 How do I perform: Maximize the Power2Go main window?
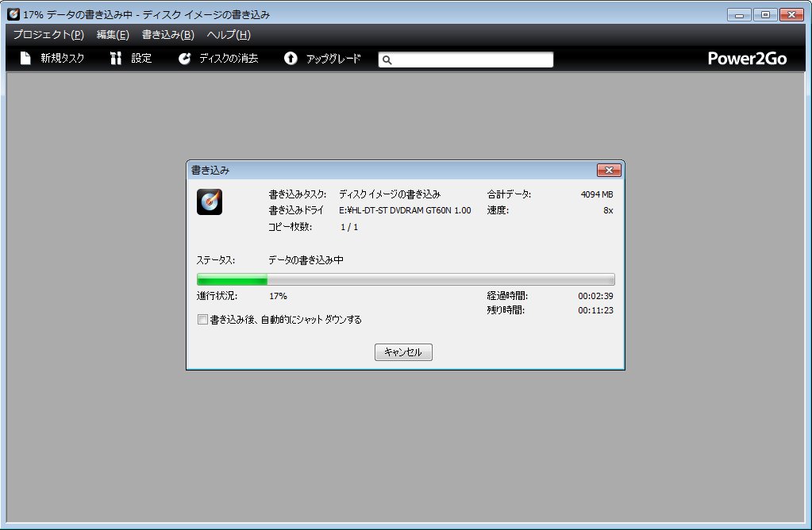click(765, 14)
